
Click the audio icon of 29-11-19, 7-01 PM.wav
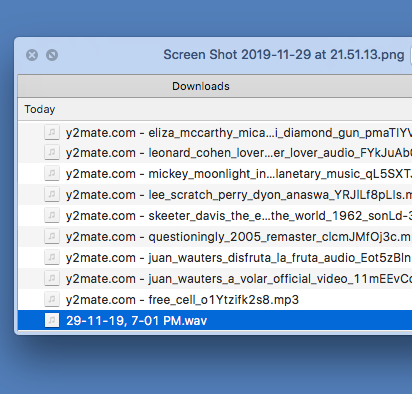52,321
